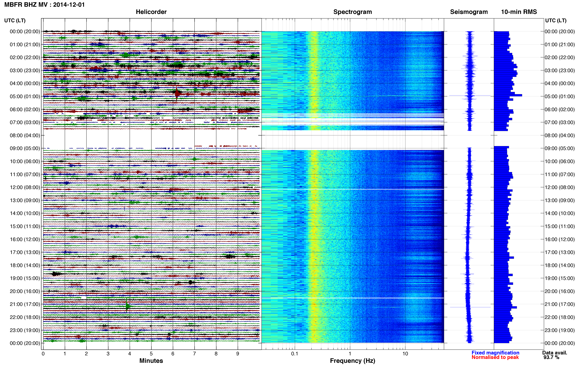
Task: Click the left UTC (LT) axis label
Action: [15, 20]
